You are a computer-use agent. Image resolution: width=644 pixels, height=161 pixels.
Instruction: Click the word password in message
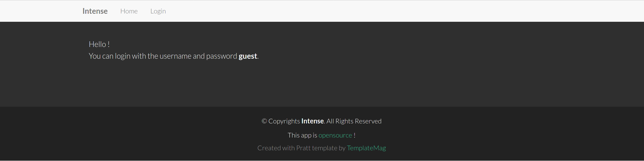[222, 56]
